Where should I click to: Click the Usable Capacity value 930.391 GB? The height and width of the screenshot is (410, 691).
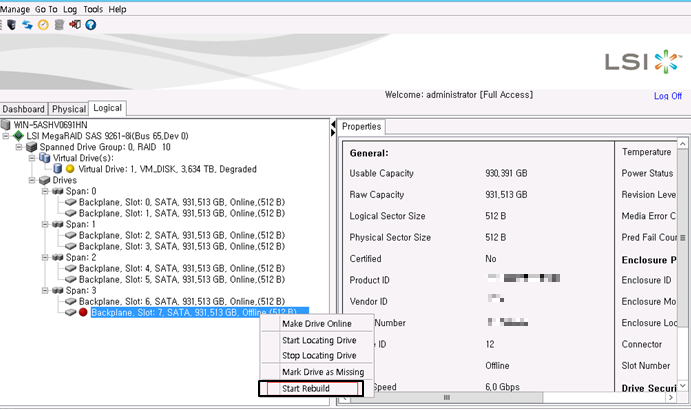pyautogui.click(x=506, y=173)
